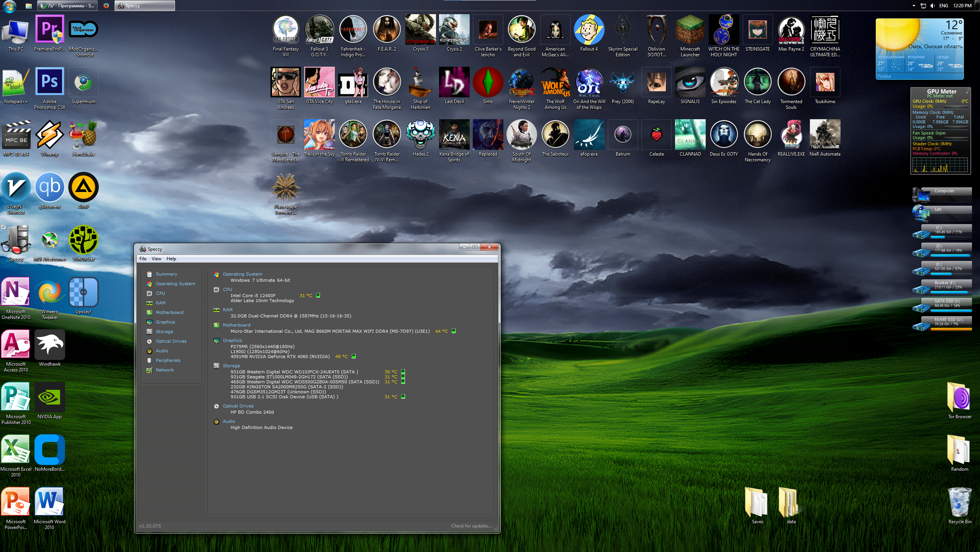Select the KINGSTON SA2000M8250G storage row
This screenshot has height=552, width=980.
pyautogui.click(x=287, y=387)
